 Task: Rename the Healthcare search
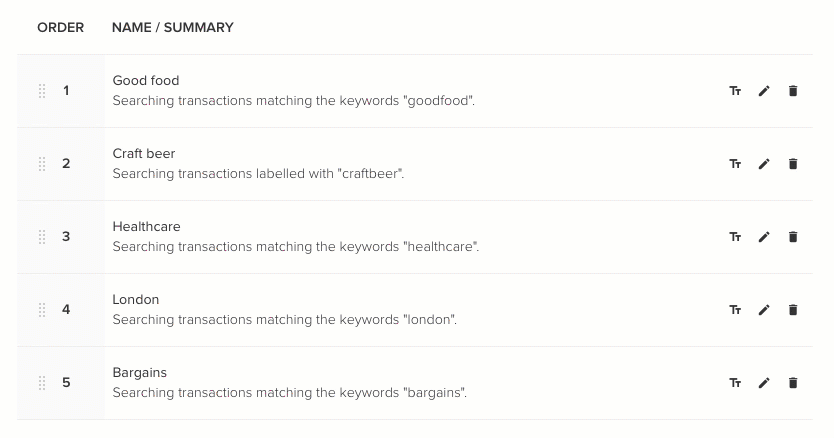point(735,237)
